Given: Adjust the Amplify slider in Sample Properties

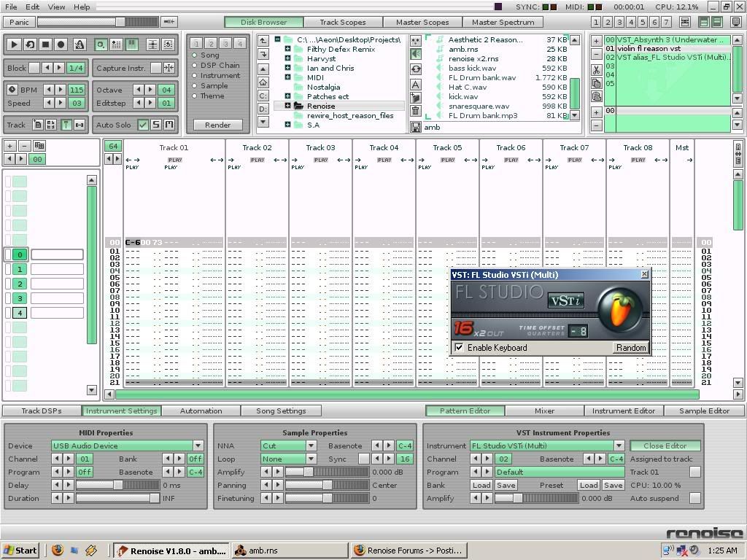Looking at the screenshot, I should (x=327, y=472).
